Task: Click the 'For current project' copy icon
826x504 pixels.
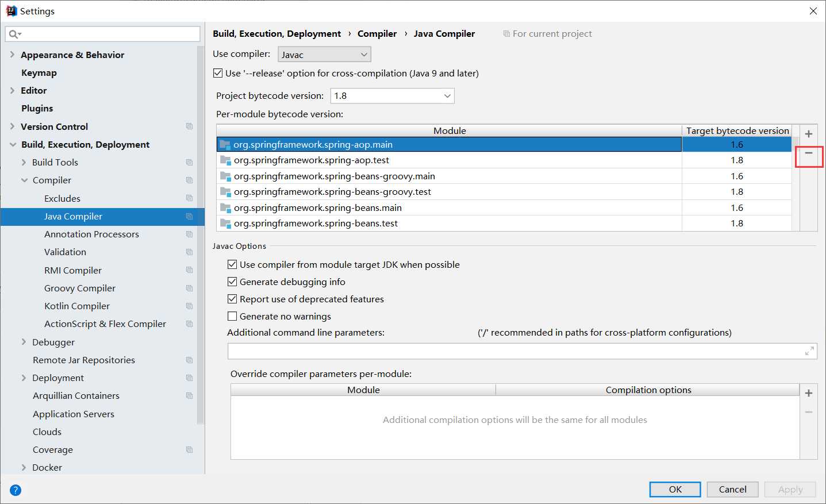Action: 506,34
